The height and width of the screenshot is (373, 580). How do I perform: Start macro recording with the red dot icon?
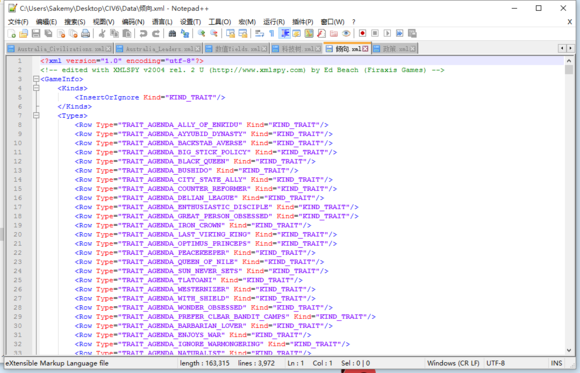[362, 34]
